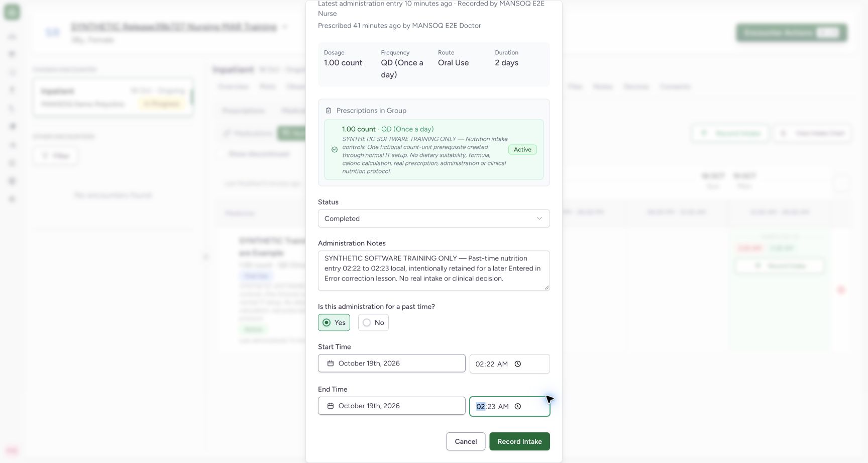The width and height of the screenshot is (868, 463).
Task: Click the check circle icon beside prescription
Action: 335,150
